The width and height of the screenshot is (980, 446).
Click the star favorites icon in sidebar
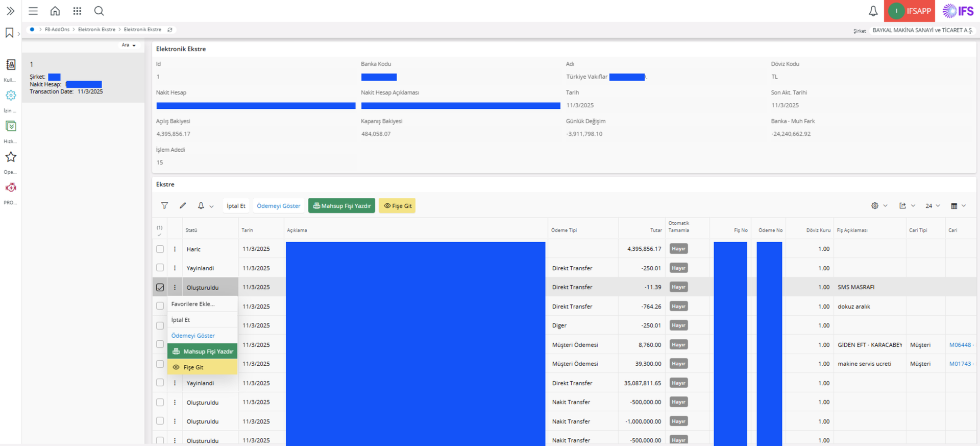(x=11, y=157)
